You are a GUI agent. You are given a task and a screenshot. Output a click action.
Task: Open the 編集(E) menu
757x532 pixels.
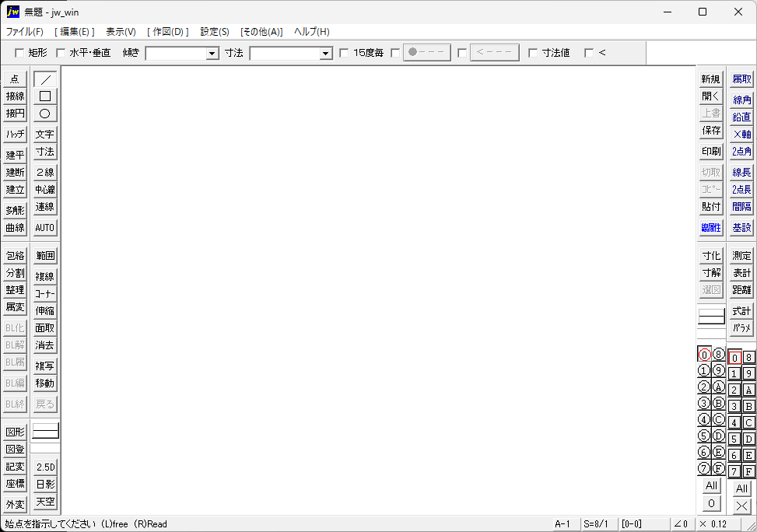75,32
